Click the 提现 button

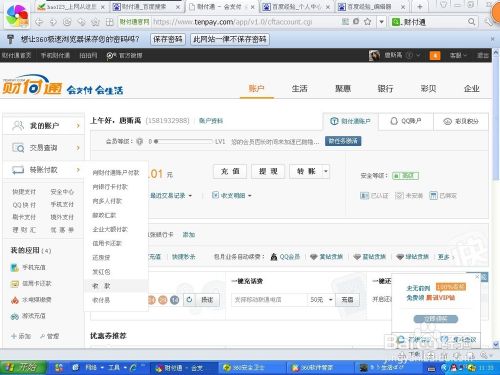click(x=268, y=171)
